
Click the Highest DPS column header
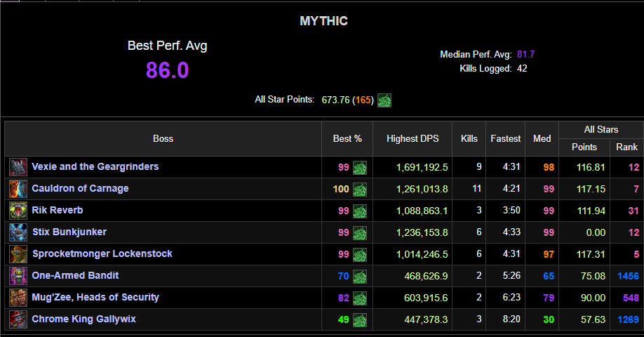tap(412, 138)
